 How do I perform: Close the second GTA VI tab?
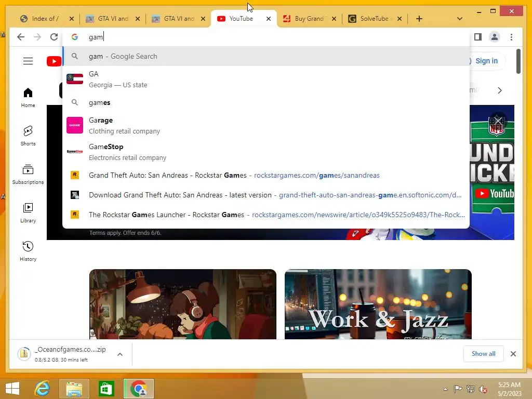pos(203,19)
